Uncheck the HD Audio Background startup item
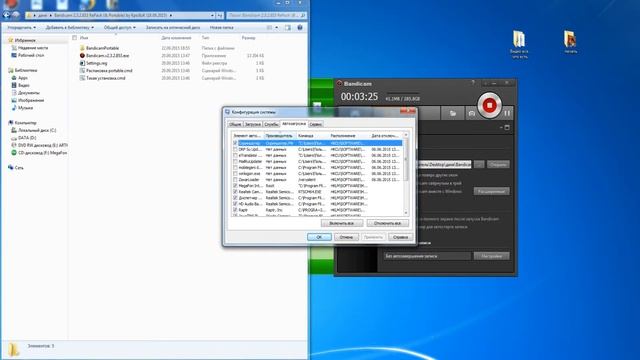The width and height of the screenshot is (640, 360). (235, 204)
